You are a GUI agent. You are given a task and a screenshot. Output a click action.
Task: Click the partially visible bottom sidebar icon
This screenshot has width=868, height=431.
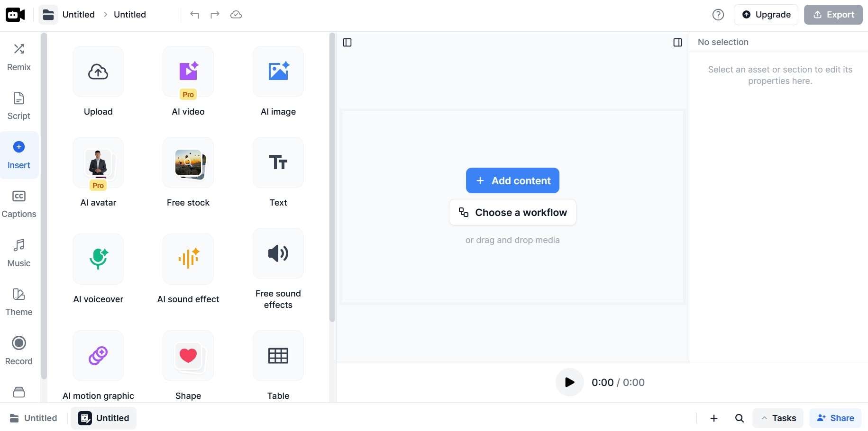(19, 392)
